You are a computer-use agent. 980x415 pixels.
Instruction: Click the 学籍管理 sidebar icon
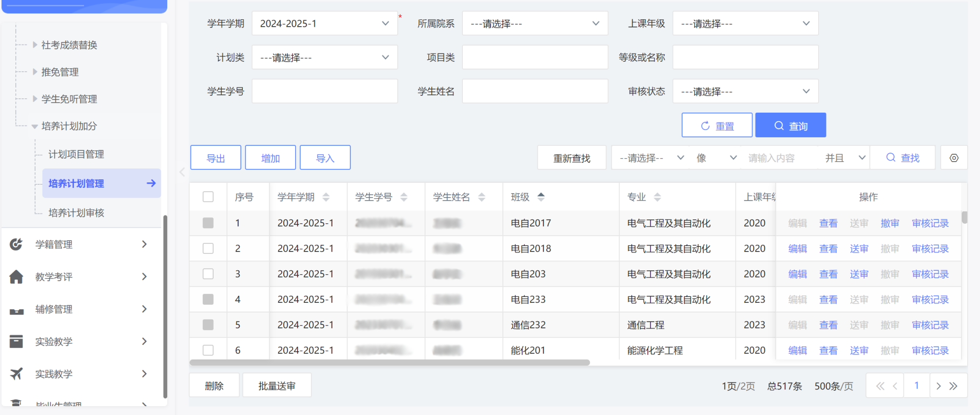pos(16,244)
